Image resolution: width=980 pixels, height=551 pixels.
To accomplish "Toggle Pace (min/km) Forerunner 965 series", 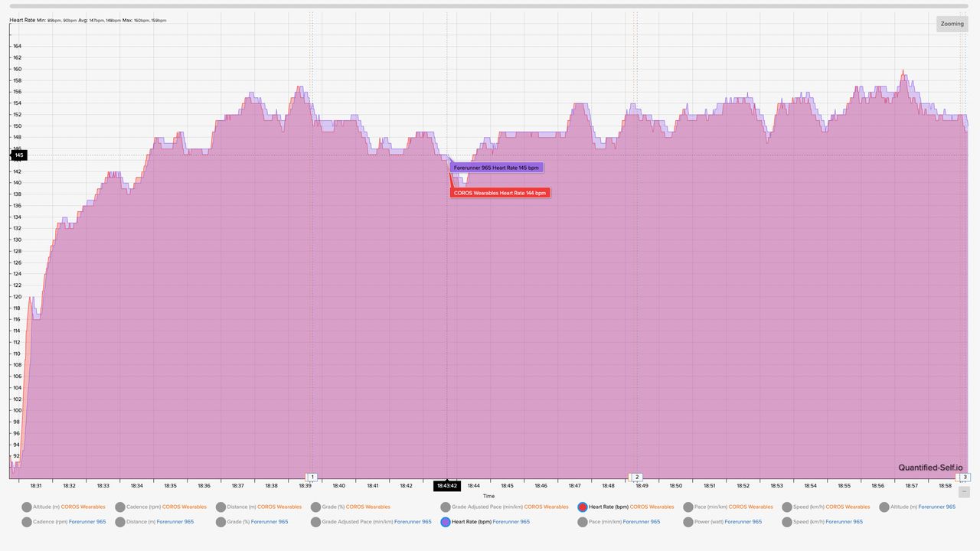I will (x=619, y=522).
